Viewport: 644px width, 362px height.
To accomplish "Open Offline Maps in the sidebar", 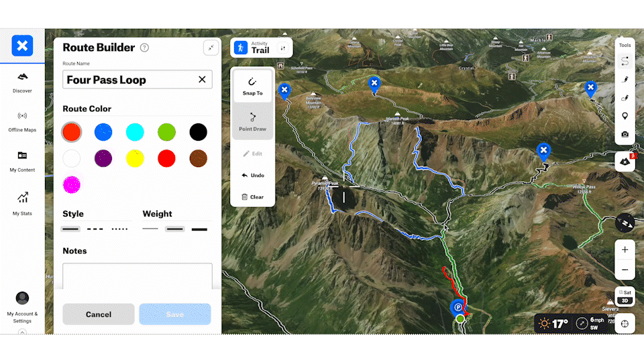I will point(22,121).
